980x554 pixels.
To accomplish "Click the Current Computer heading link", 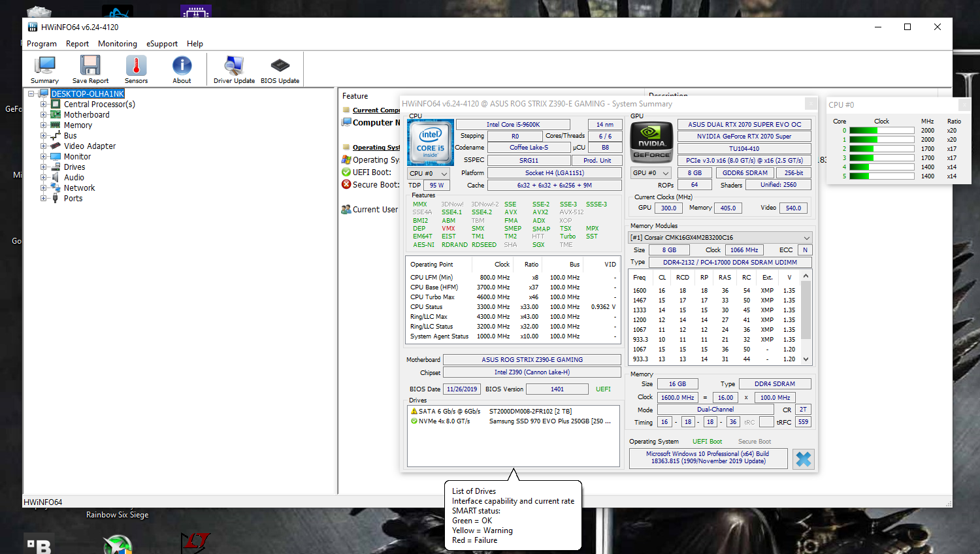I will click(376, 110).
